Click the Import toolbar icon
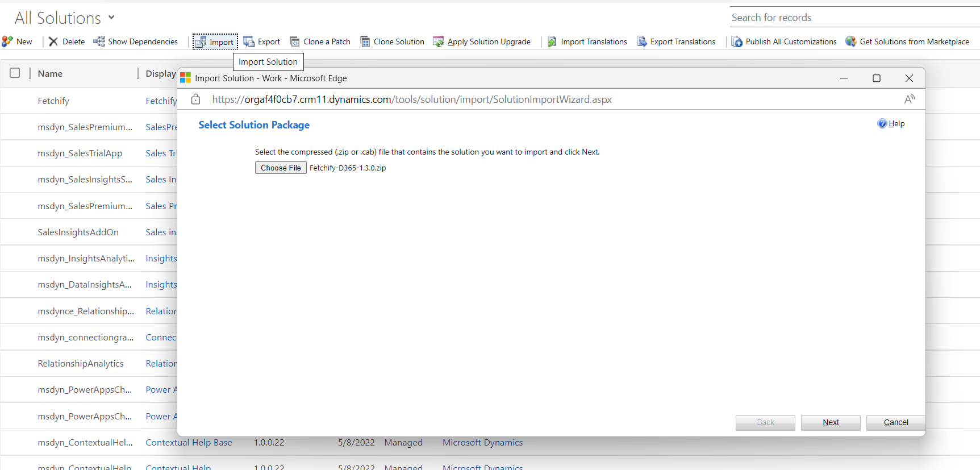The width and height of the screenshot is (980, 470). (x=201, y=42)
